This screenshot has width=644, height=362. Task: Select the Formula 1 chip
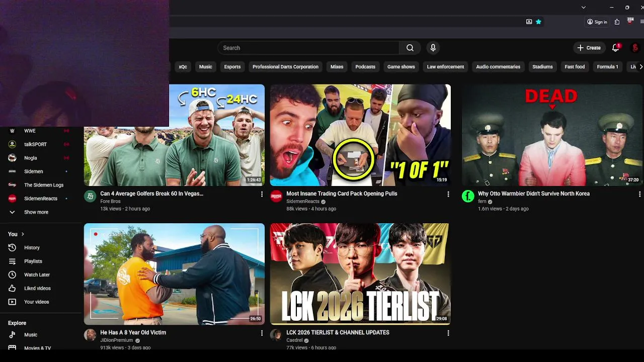click(x=607, y=66)
